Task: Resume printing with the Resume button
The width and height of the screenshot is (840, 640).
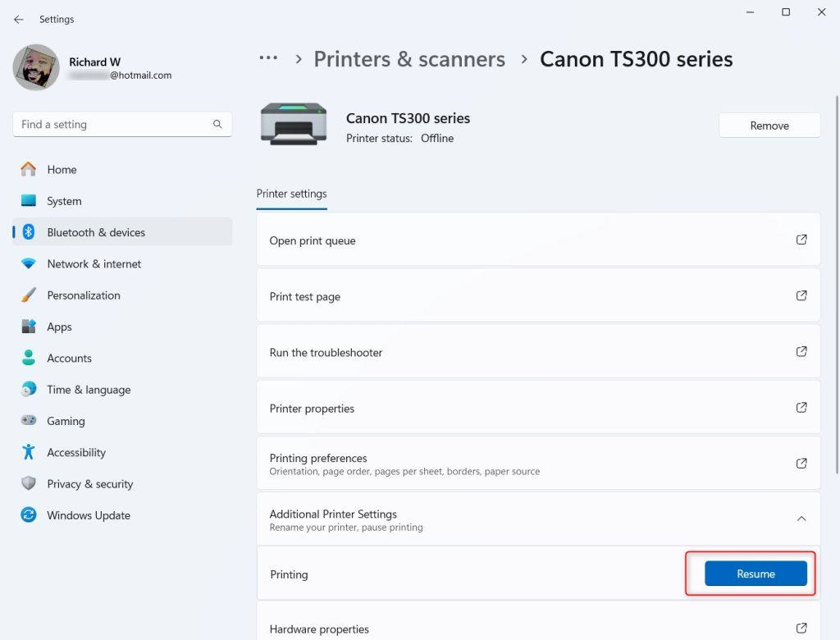Action: [756, 574]
